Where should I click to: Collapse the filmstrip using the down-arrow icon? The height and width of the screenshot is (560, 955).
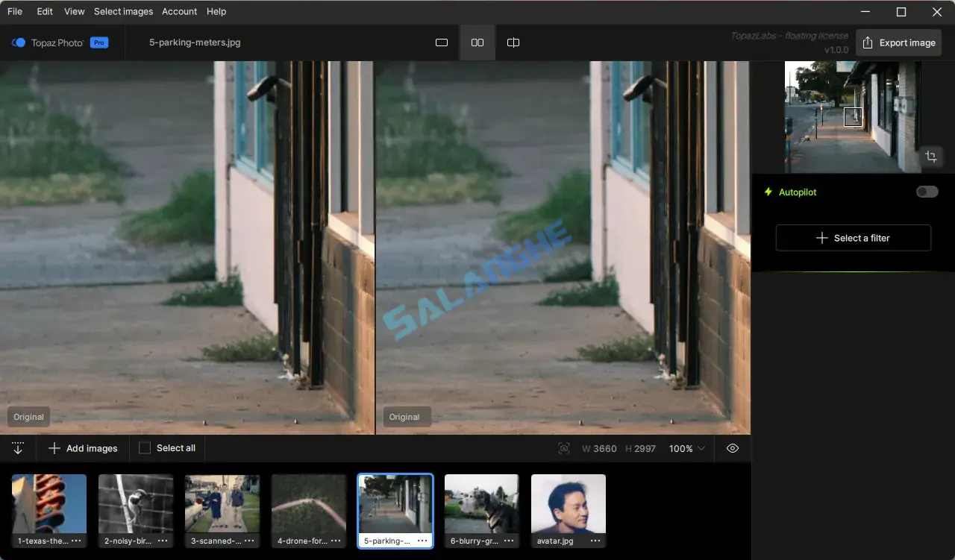[18, 448]
